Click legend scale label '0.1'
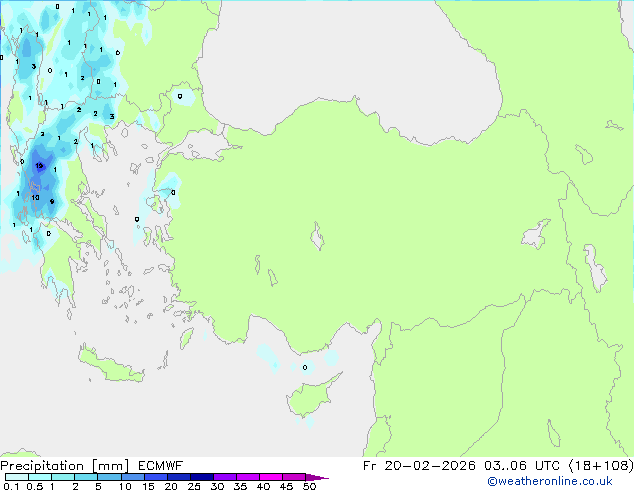Viewport: 634px width, 490px height. tap(11, 486)
